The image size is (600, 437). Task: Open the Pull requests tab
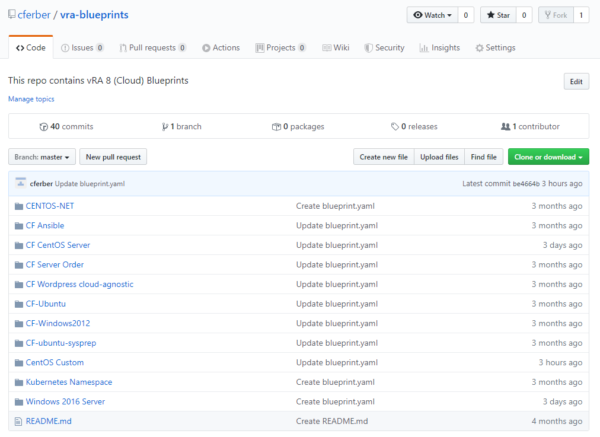tap(153, 48)
